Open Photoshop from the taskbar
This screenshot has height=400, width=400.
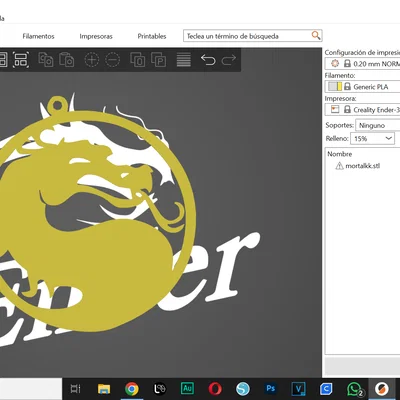click(x=271, y=389)
